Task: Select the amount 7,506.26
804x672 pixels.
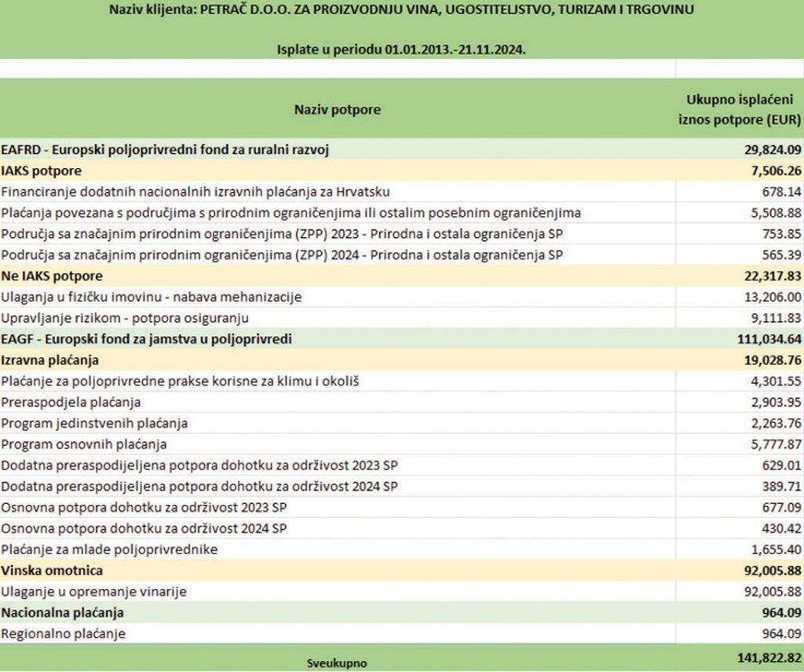Action: coord(777,170)
